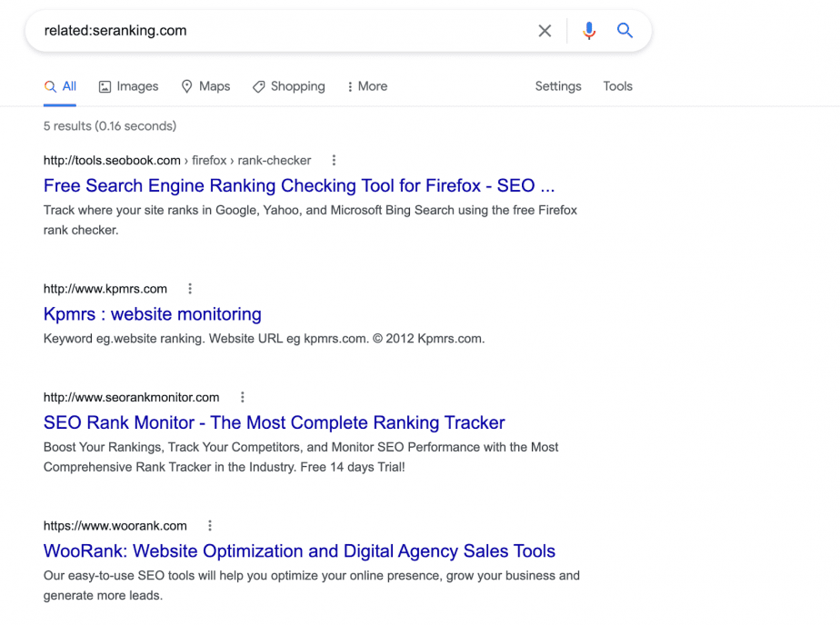Image resolution: width=840 pixels, height=625 pixels.
Task: Open Free Search Engine Ranking Checking Tool link
Action: 299,185
